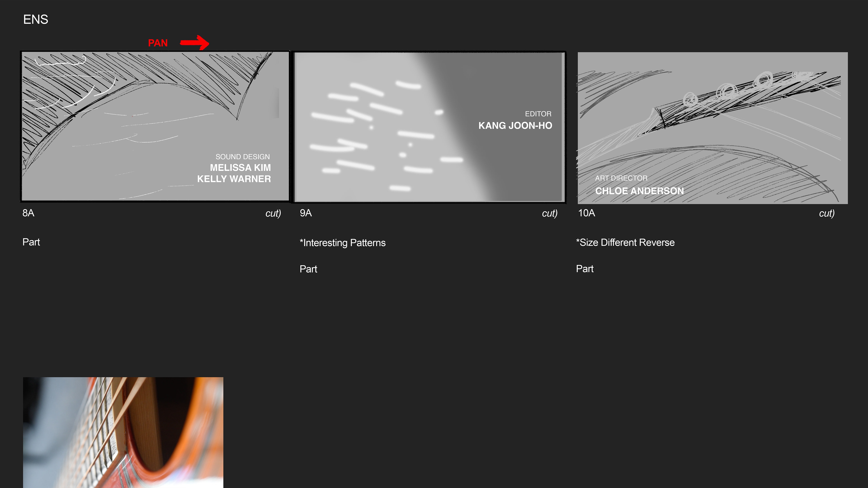
Task: Click the Part text under frame 10A
Action: 585,269
